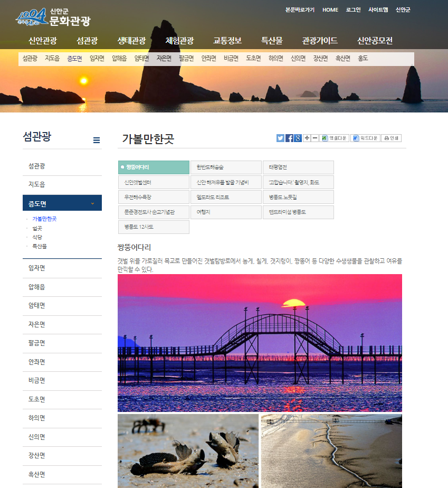This screenshot has width=448, height=488.
Task: Click the 1004 신안군 문화관광 logo
Action: tap(53, 18)
